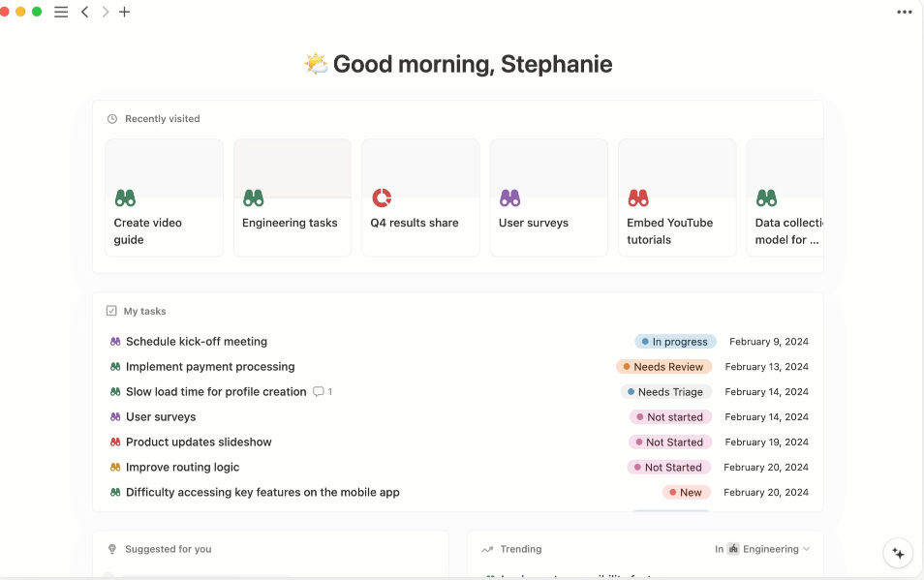
Task: Click the My tasks section heading
Action: pyautogui.click(x=145, y=311)
